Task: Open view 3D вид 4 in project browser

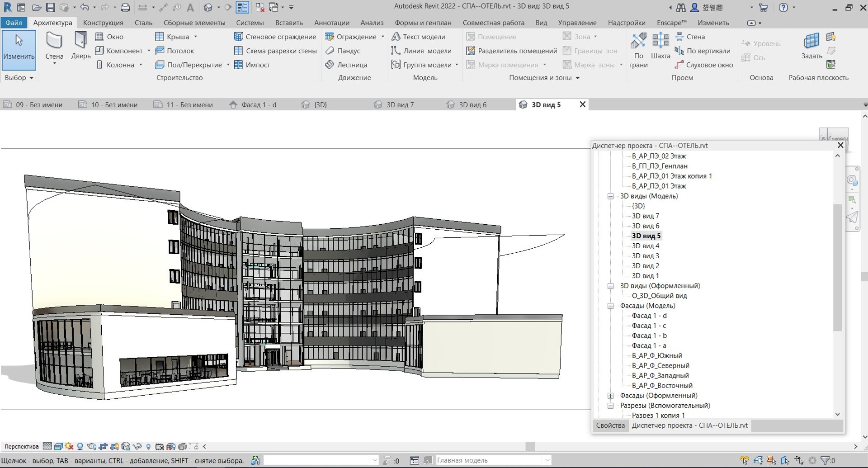Action: [x=645, y=246]
